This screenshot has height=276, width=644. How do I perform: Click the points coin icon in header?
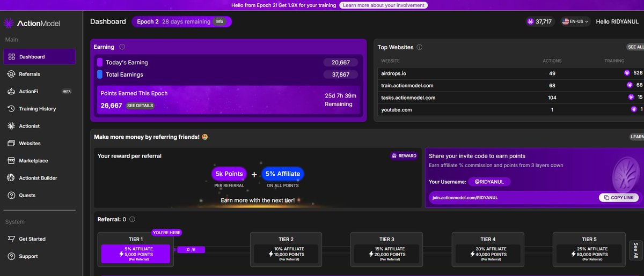click(531, 21)
